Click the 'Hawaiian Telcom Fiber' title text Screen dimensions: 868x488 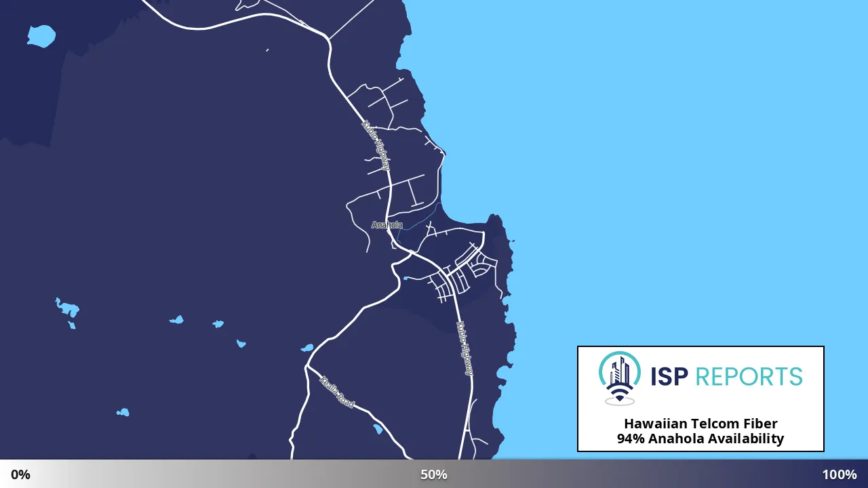(x=701, y=424)
